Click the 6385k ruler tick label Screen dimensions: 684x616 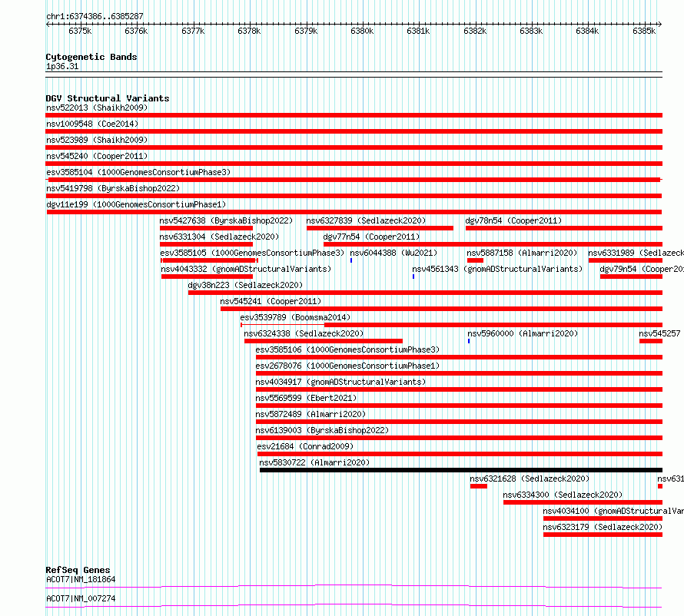point(644,31)
